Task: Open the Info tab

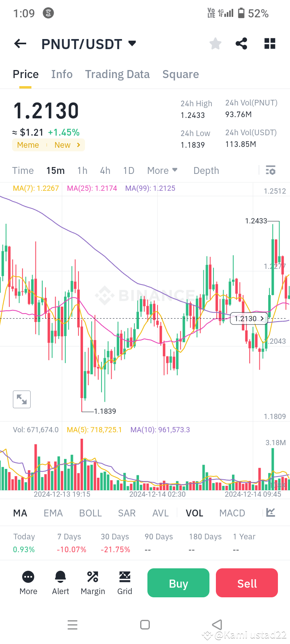Action: point(62,74)
